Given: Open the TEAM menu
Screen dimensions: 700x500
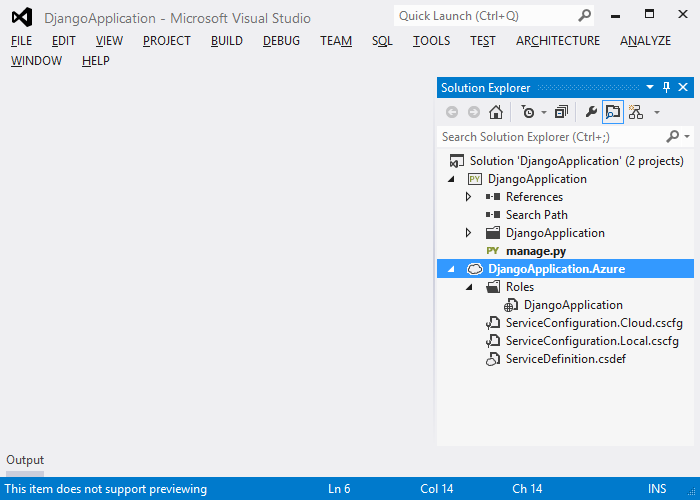Looking at the screenshot, I should (336, 41).
